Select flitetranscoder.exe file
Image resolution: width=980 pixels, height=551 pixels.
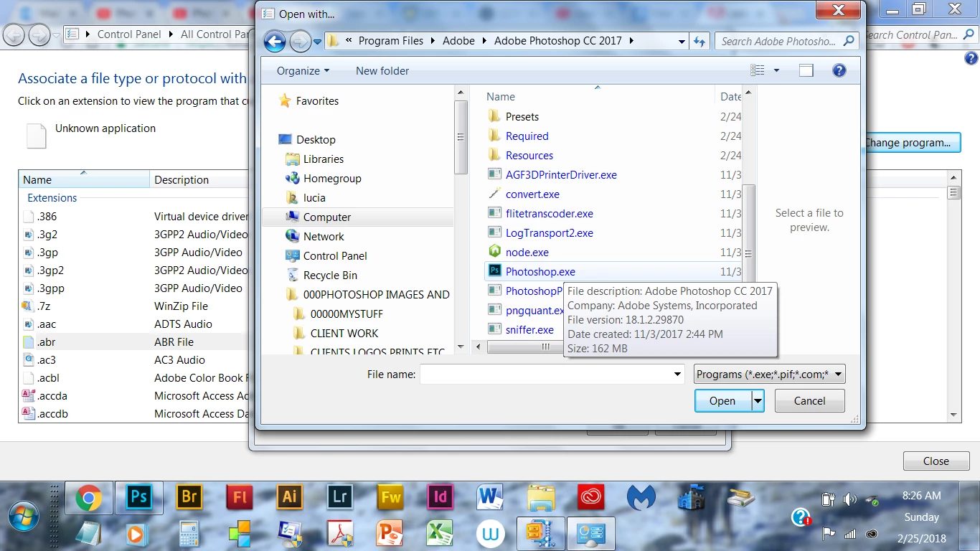(x=549, y=214)
